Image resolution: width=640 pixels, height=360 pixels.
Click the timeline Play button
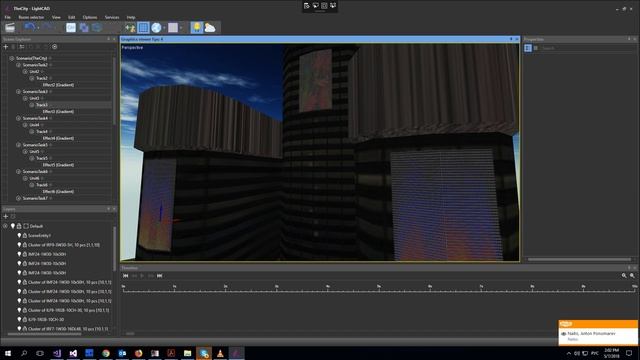(x=142, y=276)
